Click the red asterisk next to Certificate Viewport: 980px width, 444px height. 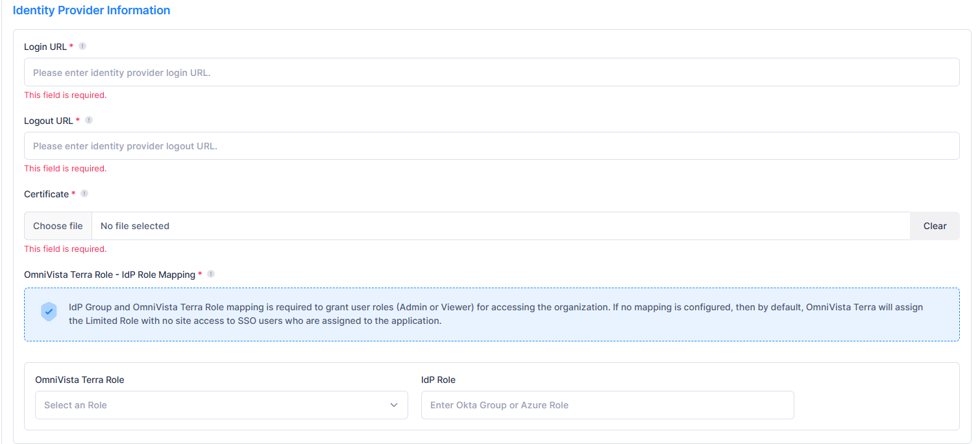[73, 193]
